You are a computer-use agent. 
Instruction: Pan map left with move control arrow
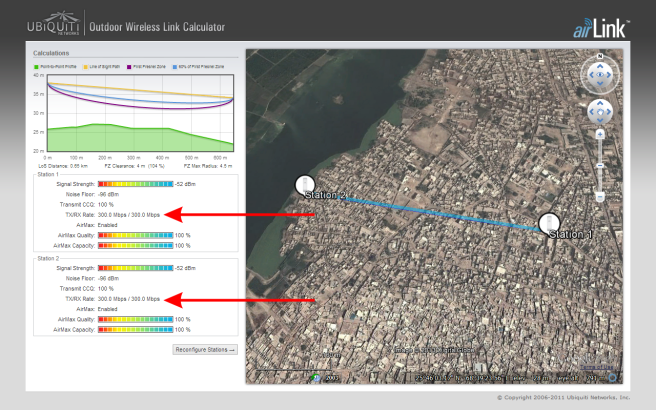589,111
